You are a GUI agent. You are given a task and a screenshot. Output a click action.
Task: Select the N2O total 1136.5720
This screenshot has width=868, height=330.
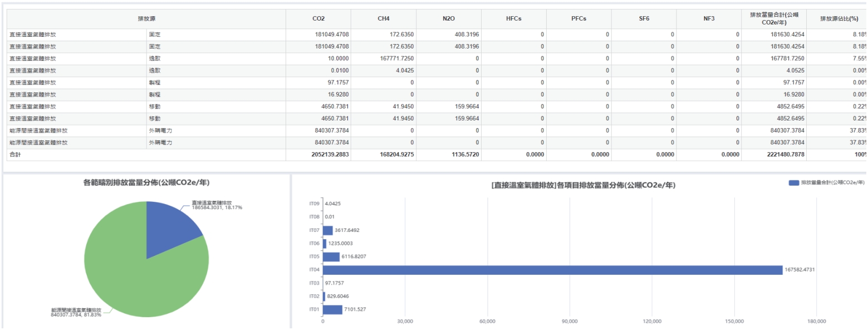point(449,154)
